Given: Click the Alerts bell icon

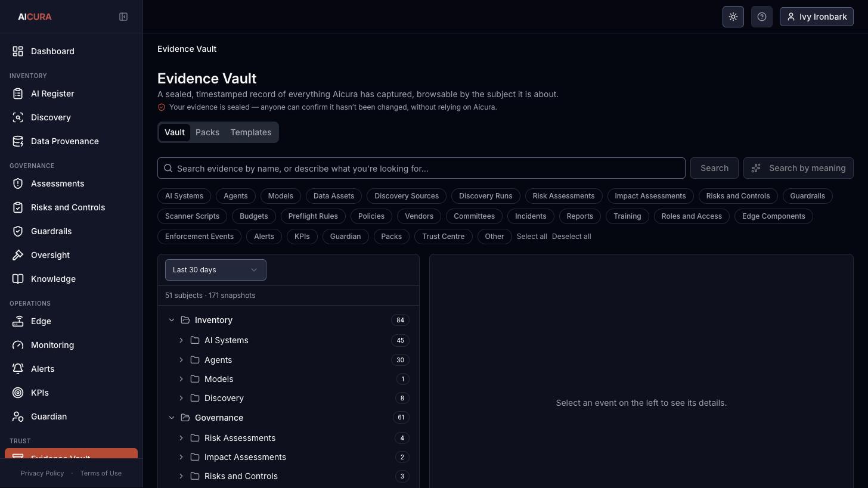Looking at the screenshot, I should (x=18, y=369).
